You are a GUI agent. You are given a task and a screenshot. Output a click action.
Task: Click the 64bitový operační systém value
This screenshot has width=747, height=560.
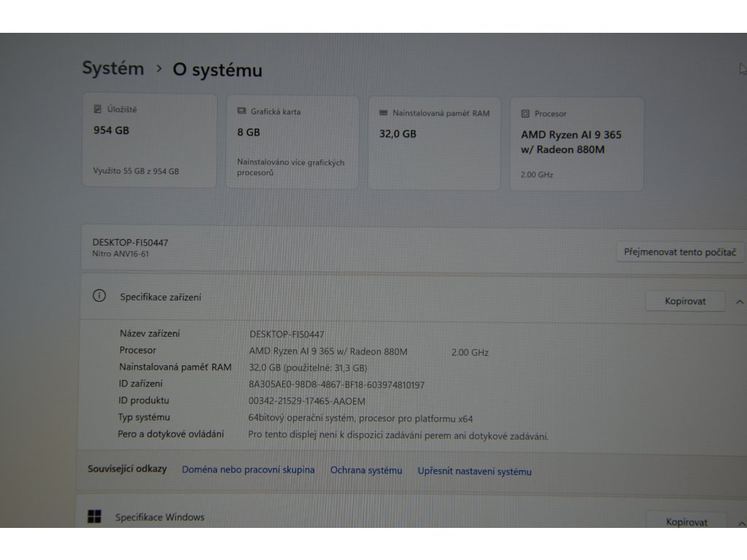point(360,419)
